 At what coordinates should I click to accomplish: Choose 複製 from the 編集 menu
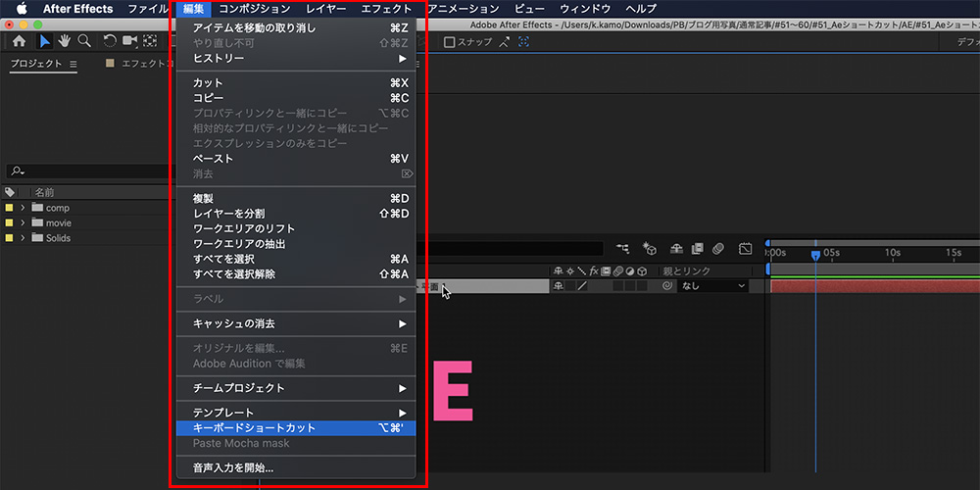click(296, 199)
